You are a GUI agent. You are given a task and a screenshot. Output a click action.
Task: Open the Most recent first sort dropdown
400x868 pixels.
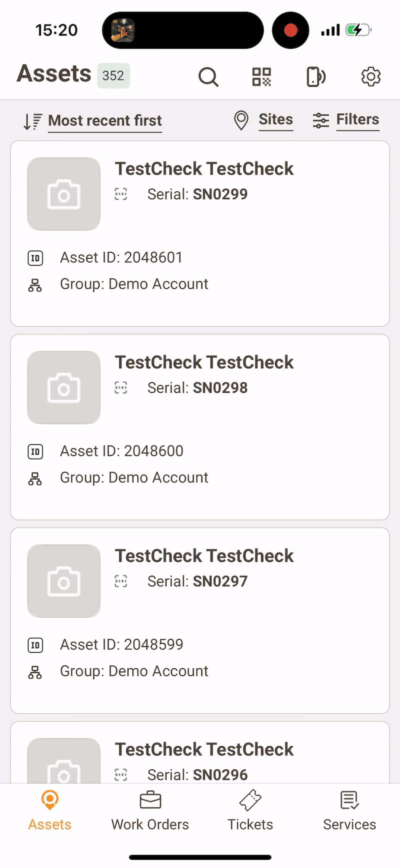[x=105, y=121]
